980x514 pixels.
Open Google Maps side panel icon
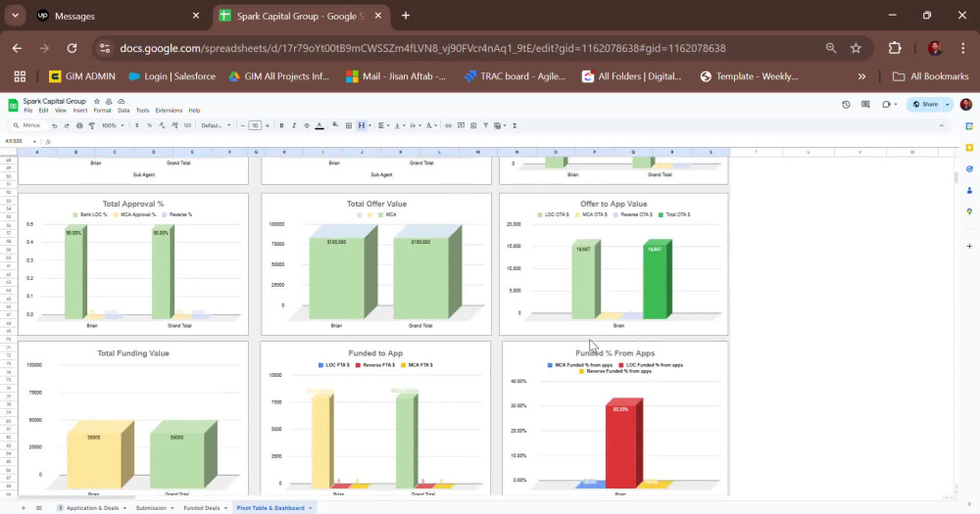click(x=969, y=211)
